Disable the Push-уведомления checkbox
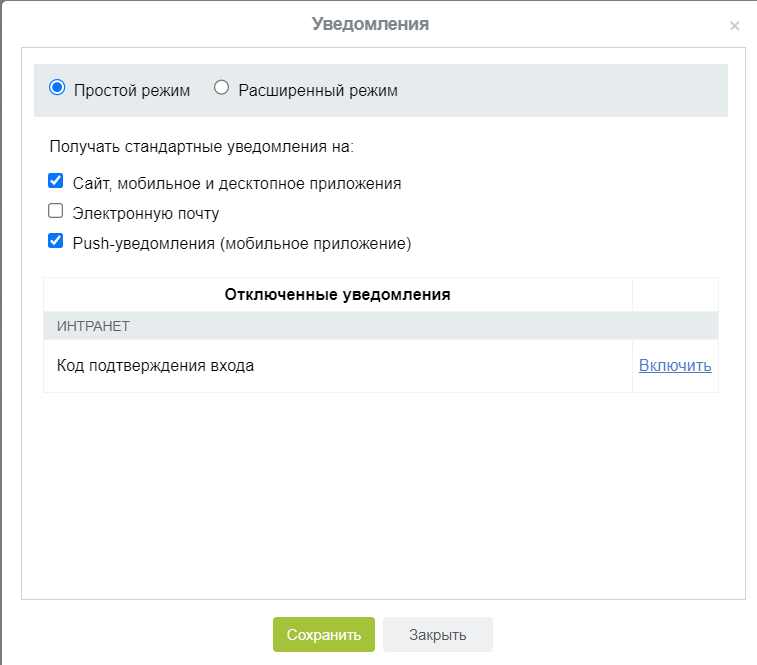The height and width of the screenshot is (665, 757). click(x=56, y=241)
